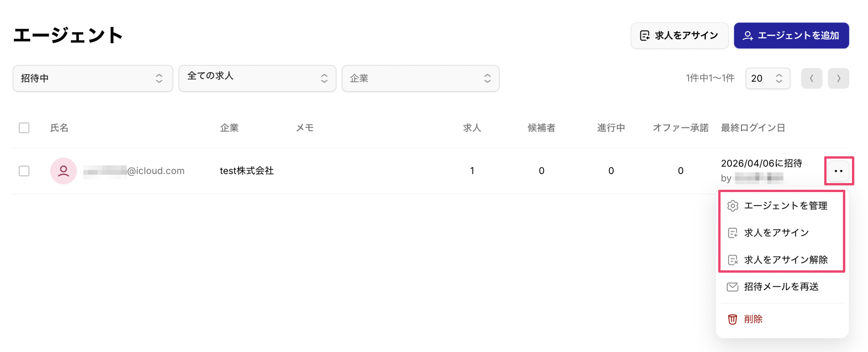This screenshot has width=868, height=352.
Task: Click the assign-job icon in the dropdown menu
Action: coord(733,233)
